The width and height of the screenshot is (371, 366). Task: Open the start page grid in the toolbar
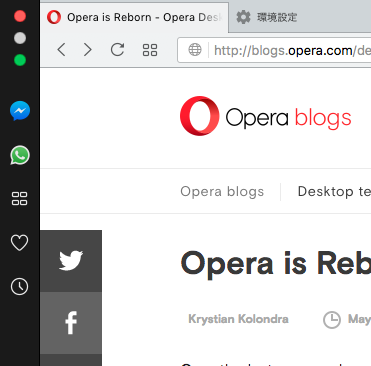click(x=150, y=50)
